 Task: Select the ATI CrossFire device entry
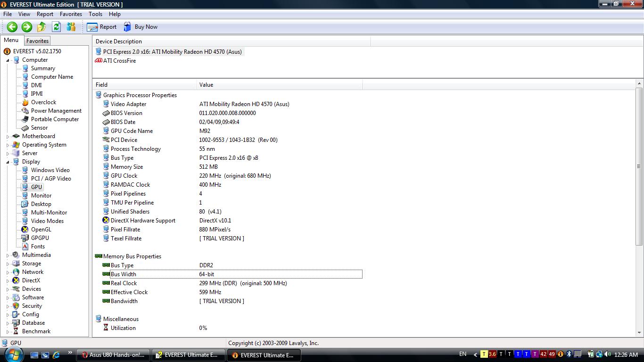(119, 61)
